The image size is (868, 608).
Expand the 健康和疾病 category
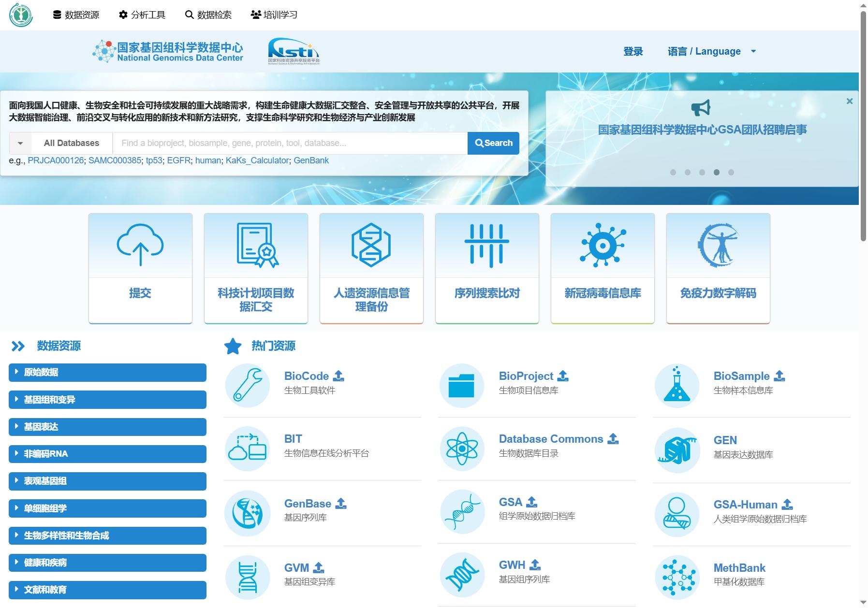(107, 563)
